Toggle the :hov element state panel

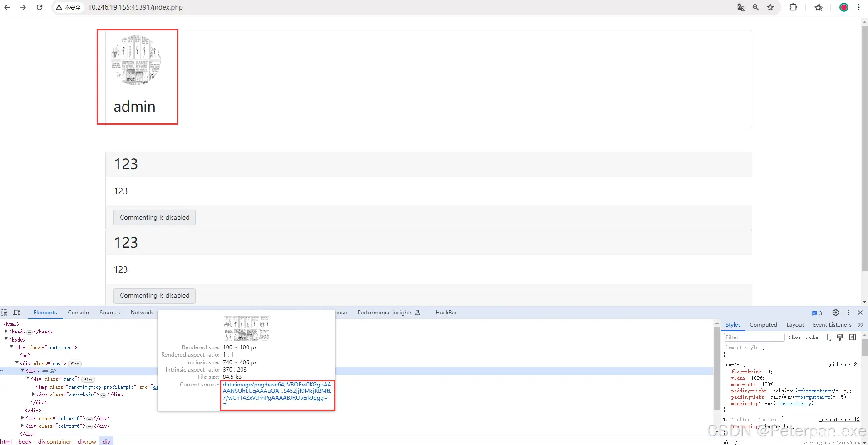(795, 337)
